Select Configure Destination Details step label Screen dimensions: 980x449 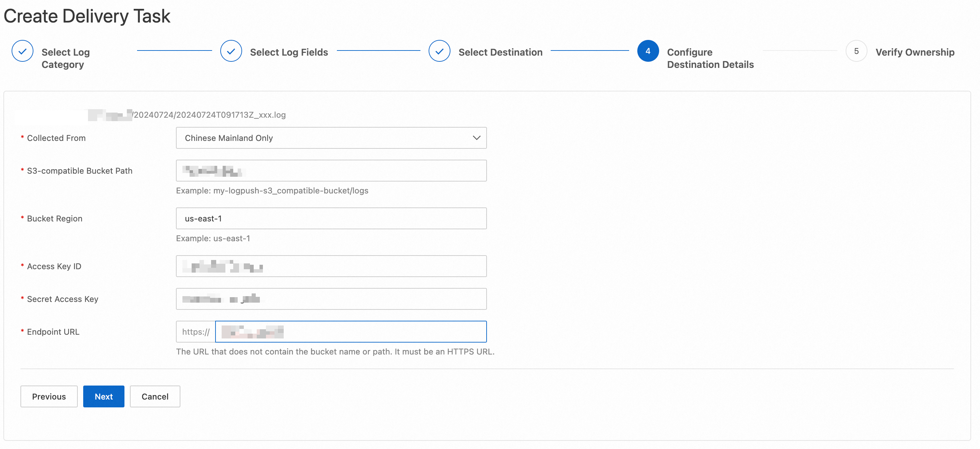[x=710, y=58]
